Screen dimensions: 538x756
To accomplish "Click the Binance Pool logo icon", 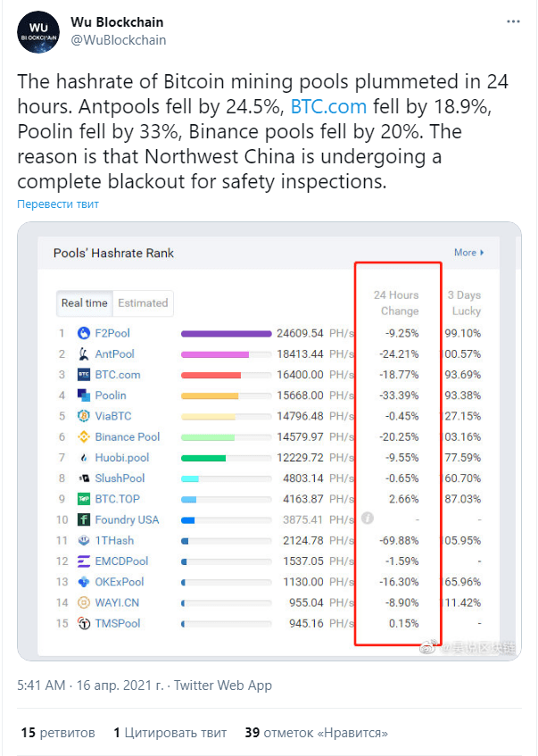I will tap(84, 436).
